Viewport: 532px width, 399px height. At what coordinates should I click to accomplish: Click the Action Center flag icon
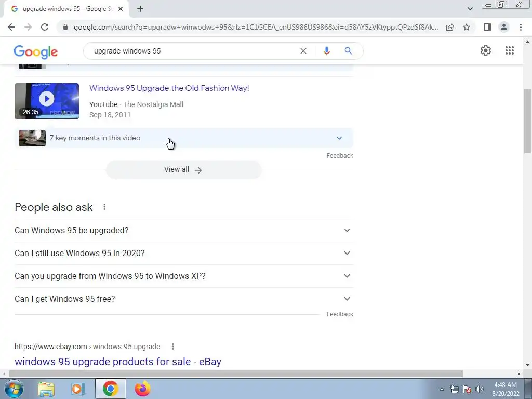click(x=467, y=389)
